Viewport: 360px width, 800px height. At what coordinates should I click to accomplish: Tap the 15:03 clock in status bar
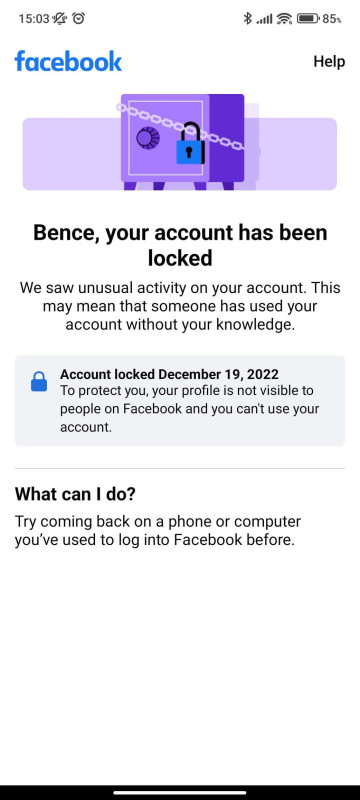click(34, 19)
